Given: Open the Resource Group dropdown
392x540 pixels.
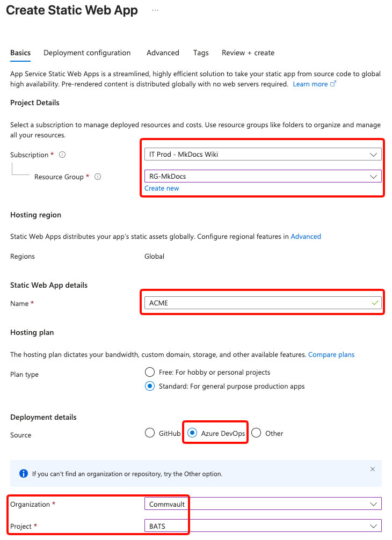Looking at the screenshot, I should tap(373, 176).
